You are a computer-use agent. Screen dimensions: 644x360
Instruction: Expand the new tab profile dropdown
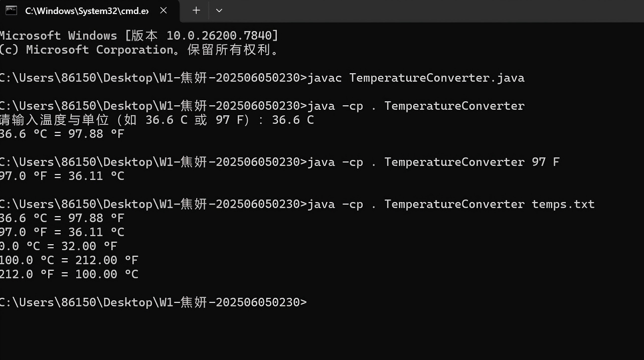click(219, 11)
